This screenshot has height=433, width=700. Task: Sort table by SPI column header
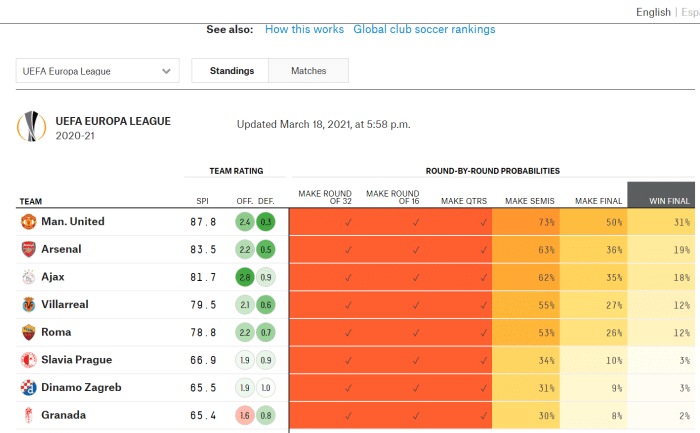click(x=202, y=201)
